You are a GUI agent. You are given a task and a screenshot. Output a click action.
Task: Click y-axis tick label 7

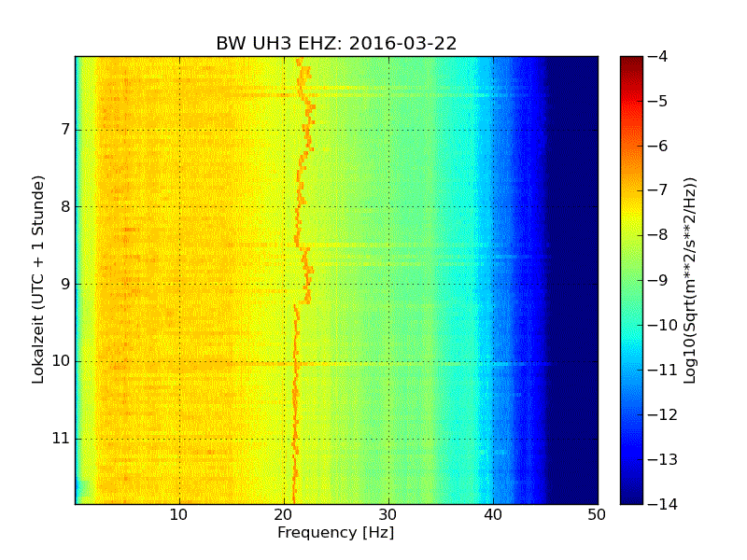65,130
